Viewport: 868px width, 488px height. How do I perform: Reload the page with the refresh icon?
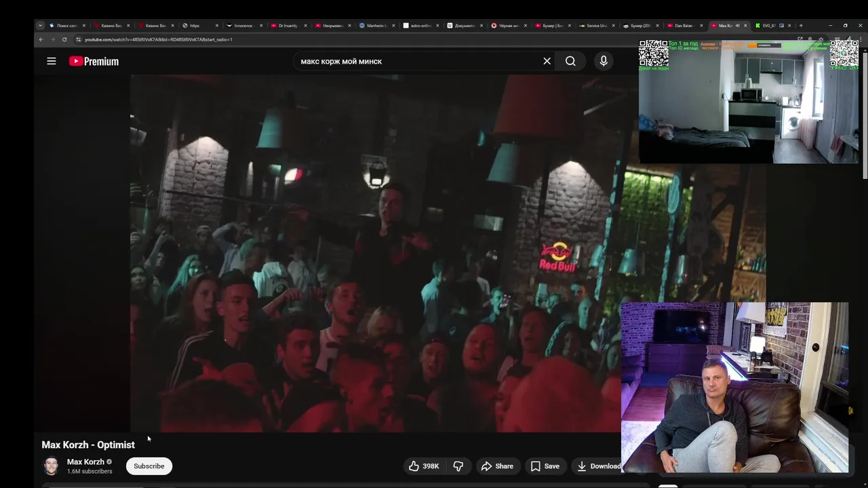click(x=64, y=39)
